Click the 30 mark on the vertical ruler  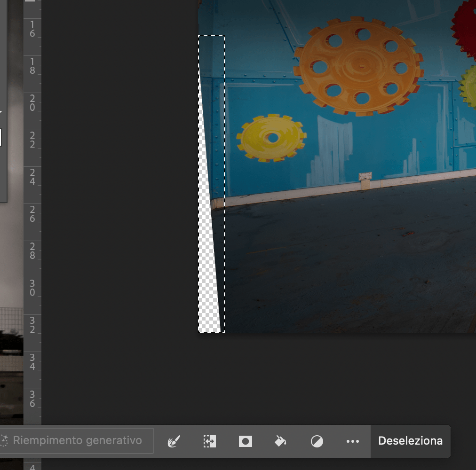point(32,287)
